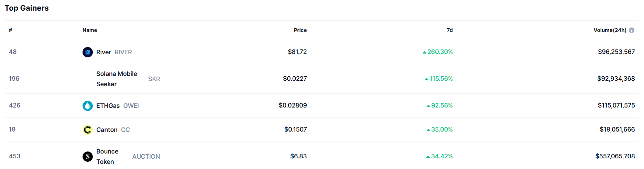The height and width of the screenshot is (169, 644).
Task: Click Bounce Token's green up-arrow indicator
Action: 428,157
